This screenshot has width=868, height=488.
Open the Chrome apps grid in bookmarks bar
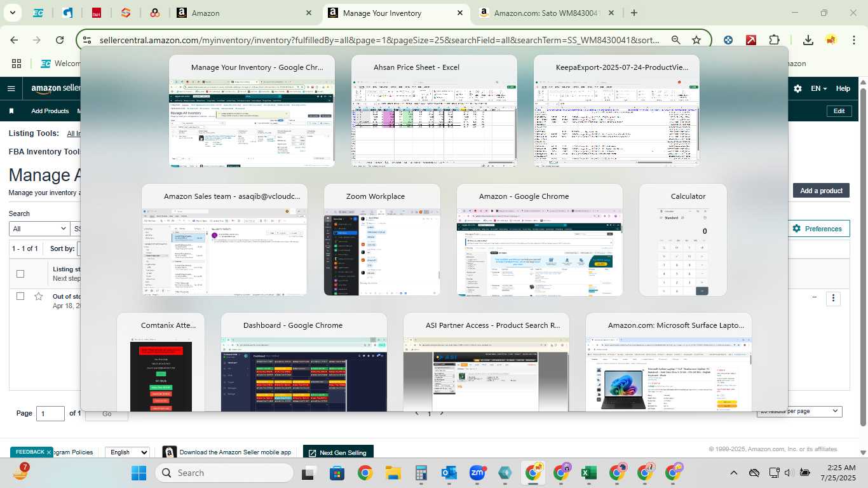[17, 64]
